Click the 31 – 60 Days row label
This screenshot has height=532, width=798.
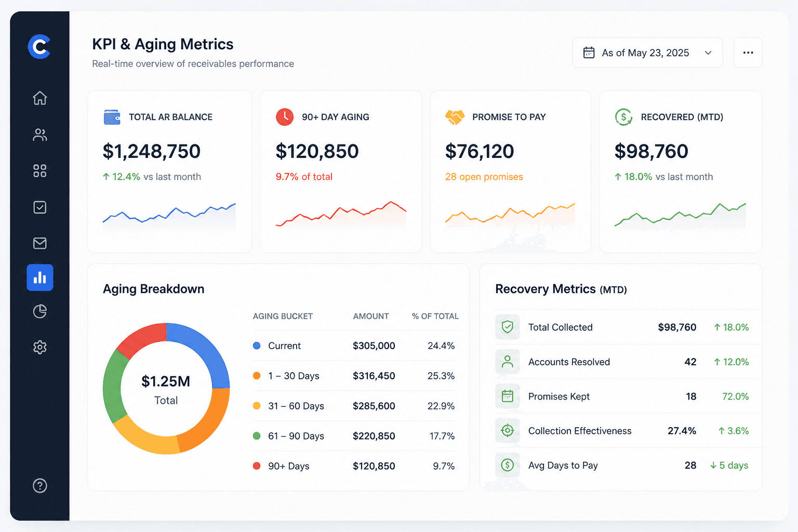(296, 406)
